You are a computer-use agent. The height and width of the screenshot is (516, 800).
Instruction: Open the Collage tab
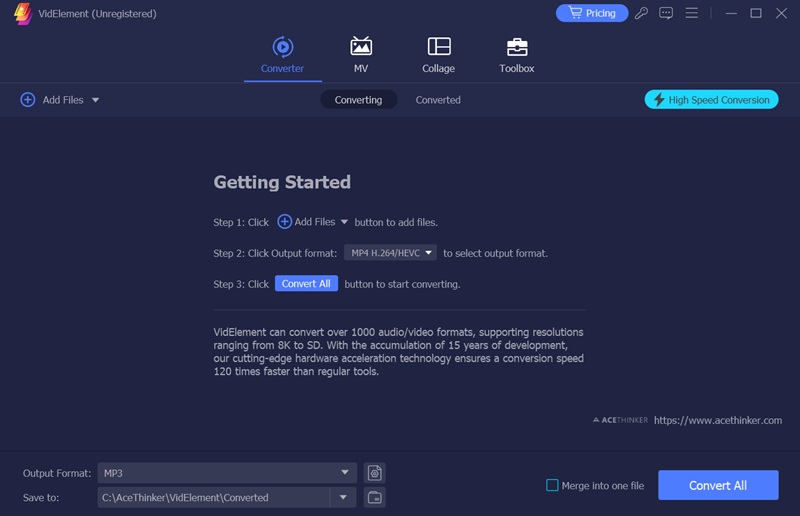[x=438, y=55]
